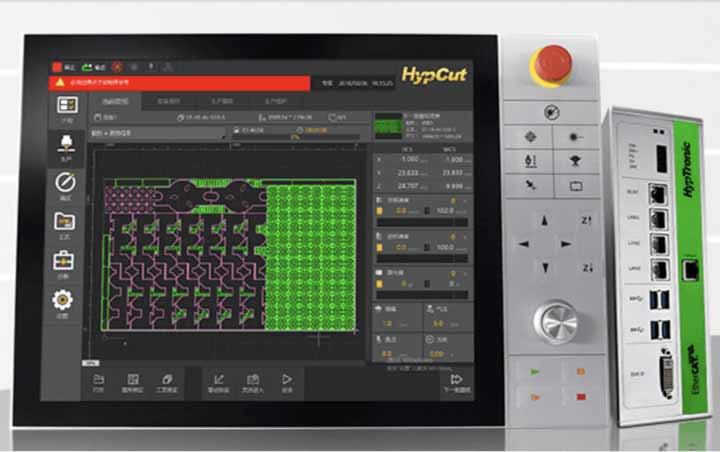Image resolution: width=720 pixels, height=452 pixels.
Task: Tap the orange step-play key on control panel
Action: pyautogui.click(x=535, y=396)
